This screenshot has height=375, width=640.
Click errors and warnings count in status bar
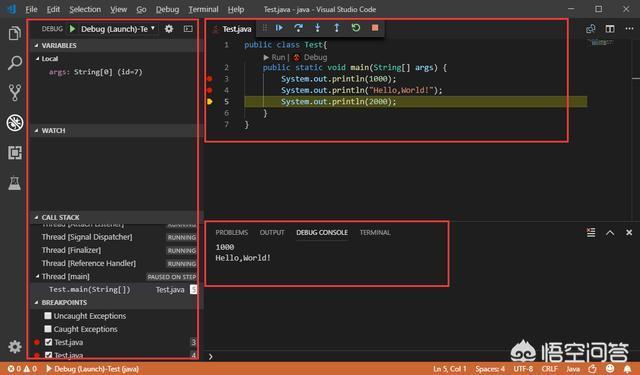point(22,369)
